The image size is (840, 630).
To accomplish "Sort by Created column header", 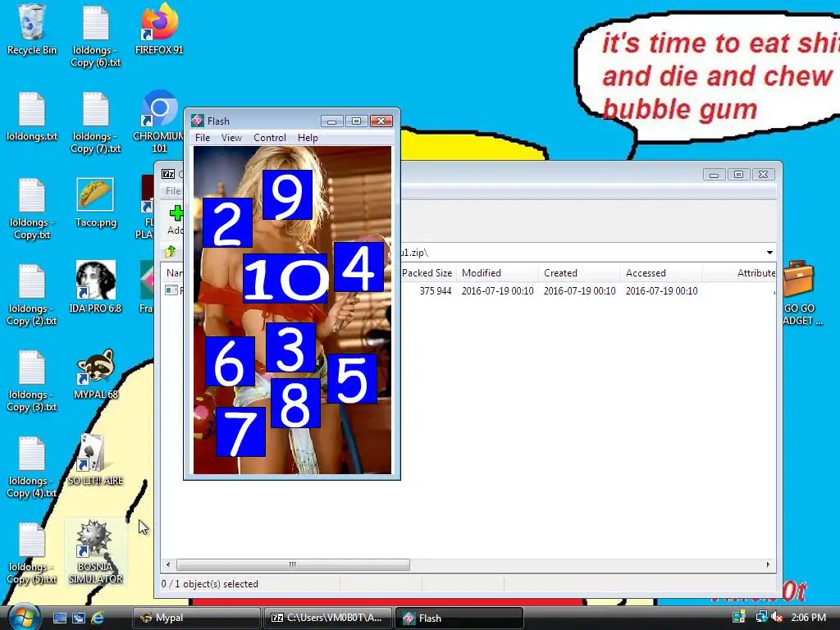I will point(579,272).
